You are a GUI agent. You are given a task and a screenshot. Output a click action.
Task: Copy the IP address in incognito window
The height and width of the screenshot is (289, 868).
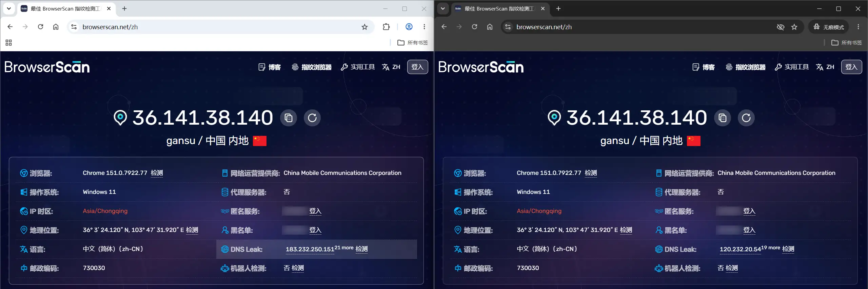723,118
